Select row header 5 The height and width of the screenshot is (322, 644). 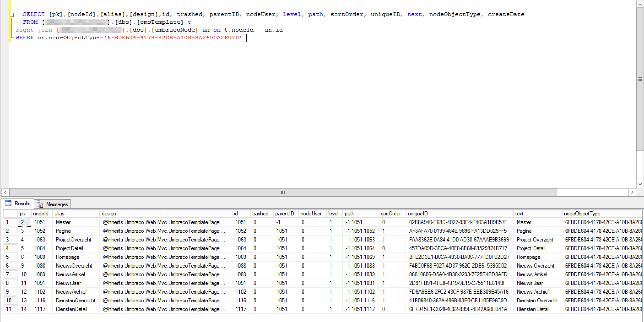click(x=11, y=257)
